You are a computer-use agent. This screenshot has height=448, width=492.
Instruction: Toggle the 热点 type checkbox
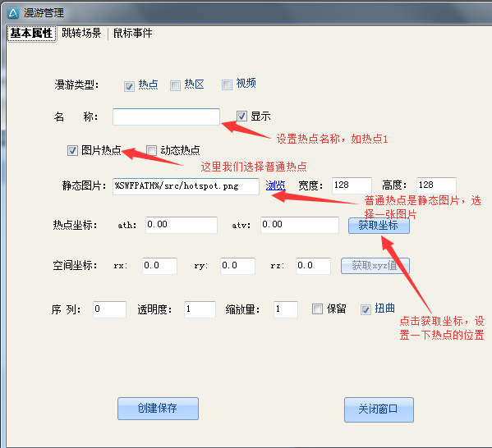coord(129,86)
